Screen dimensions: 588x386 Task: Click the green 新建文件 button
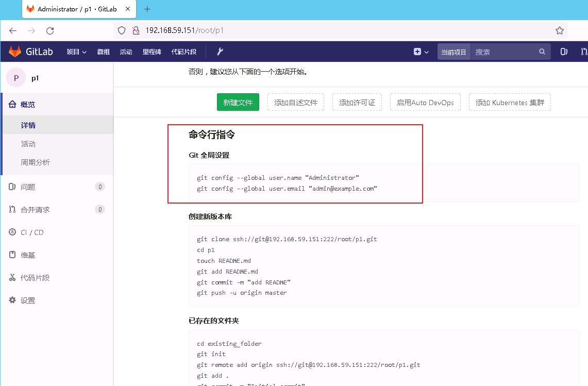pos(238,102)
